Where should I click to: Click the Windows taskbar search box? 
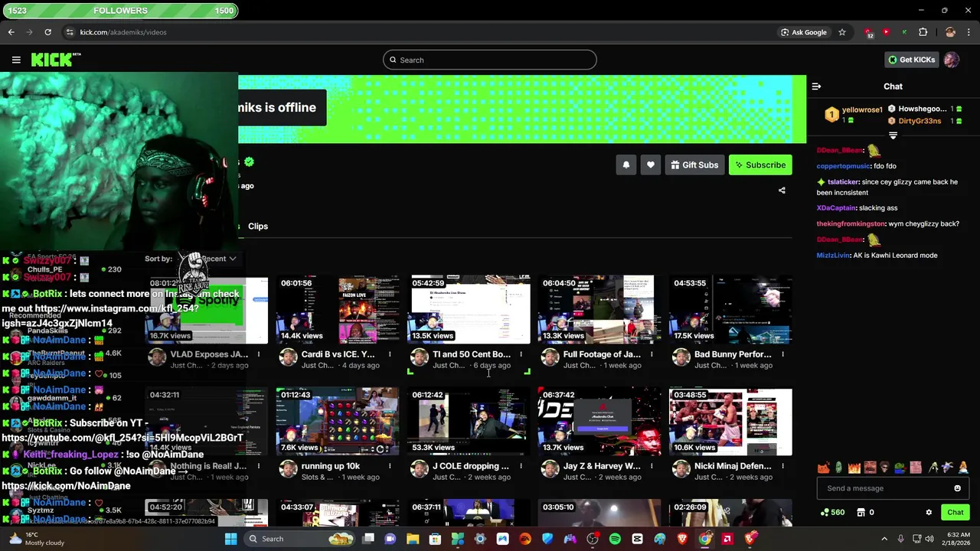tap(300, 539)
